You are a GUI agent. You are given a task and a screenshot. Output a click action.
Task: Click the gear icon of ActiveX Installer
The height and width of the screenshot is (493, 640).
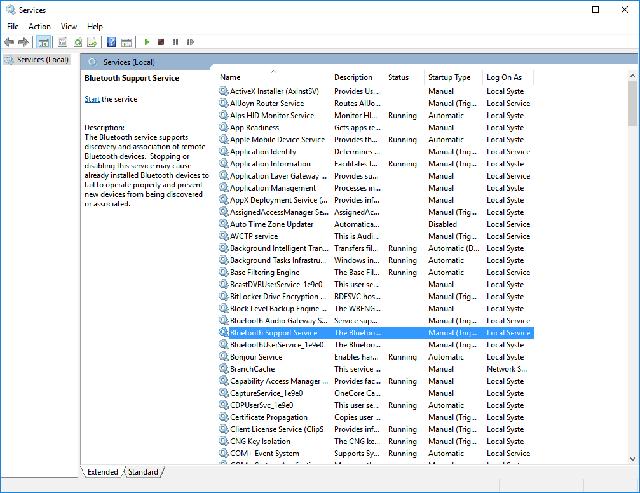click(x=224, y=91)
